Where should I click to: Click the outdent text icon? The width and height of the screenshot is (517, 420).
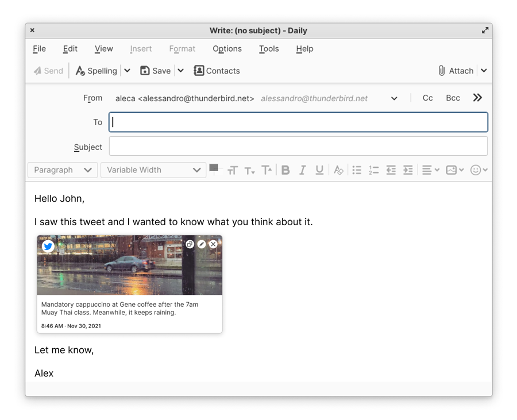(x=391, y=170)
